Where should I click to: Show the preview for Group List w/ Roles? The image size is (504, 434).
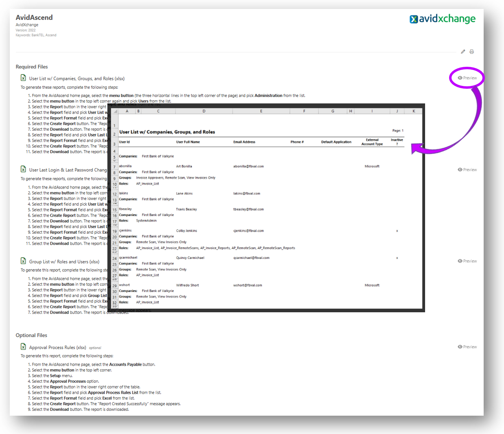[467, 261]
